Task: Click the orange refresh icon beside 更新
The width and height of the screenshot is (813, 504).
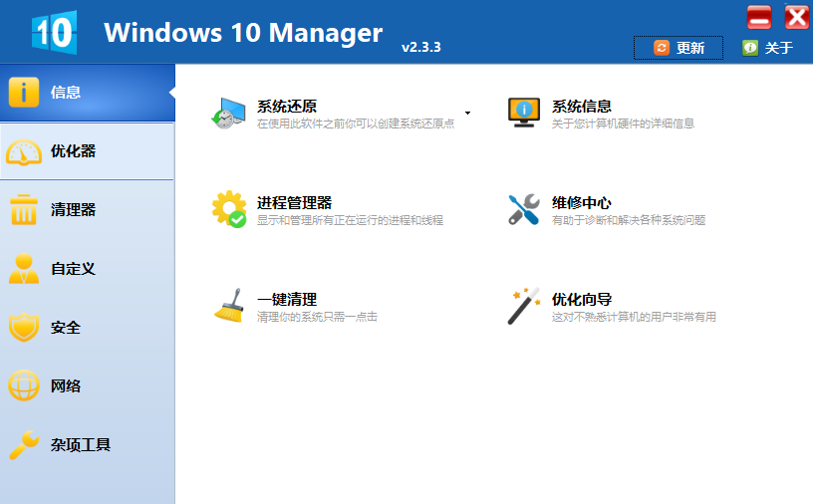Action: click(x=662, y=48)
